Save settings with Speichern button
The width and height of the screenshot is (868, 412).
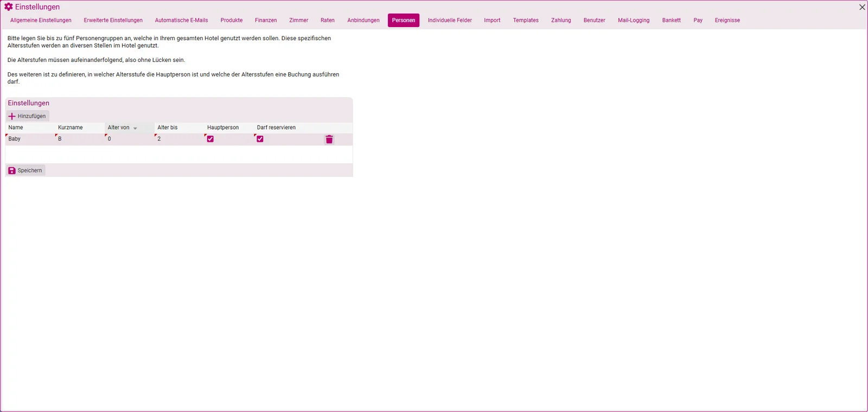(x=25, y=170)
